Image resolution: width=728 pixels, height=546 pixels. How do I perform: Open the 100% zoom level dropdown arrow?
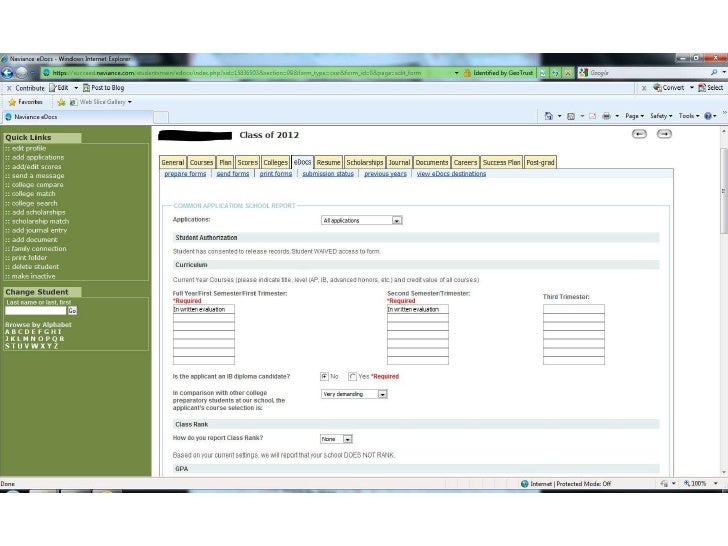click(715, 483)
